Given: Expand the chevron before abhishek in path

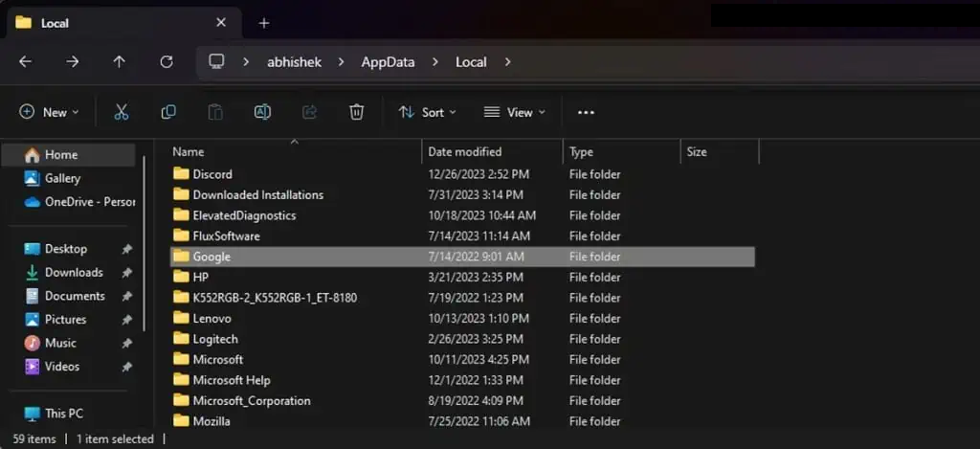Looking at the screenshot, I should point(246,62).
